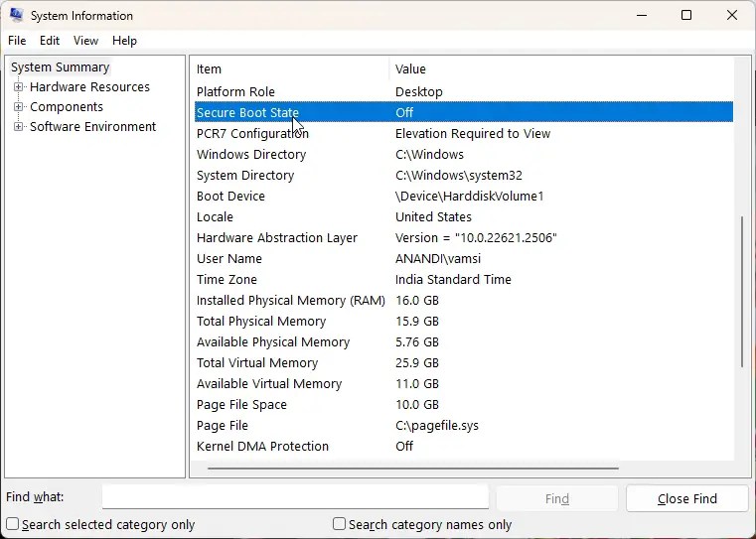Click the C:\Windows\system32 value
Image resolution: width=756 pixels, height=539 pixels.
459,176
